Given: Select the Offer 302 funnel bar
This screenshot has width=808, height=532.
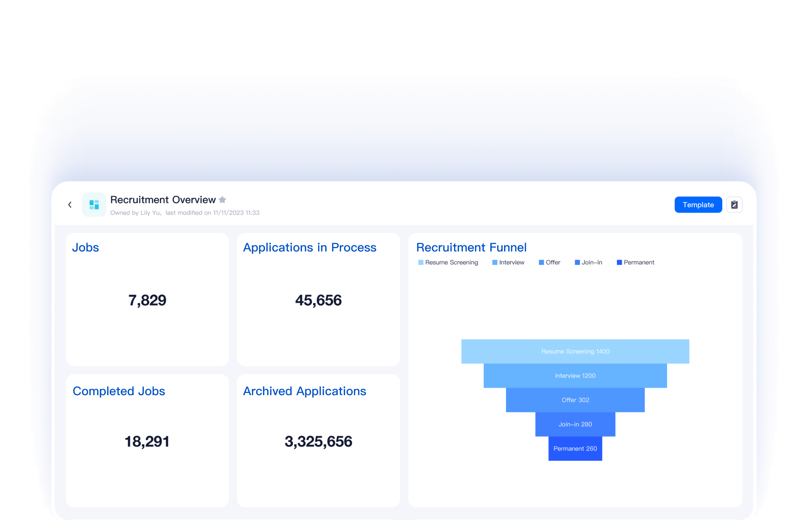Looking at the screenshot, I should (x=575, y=400).
